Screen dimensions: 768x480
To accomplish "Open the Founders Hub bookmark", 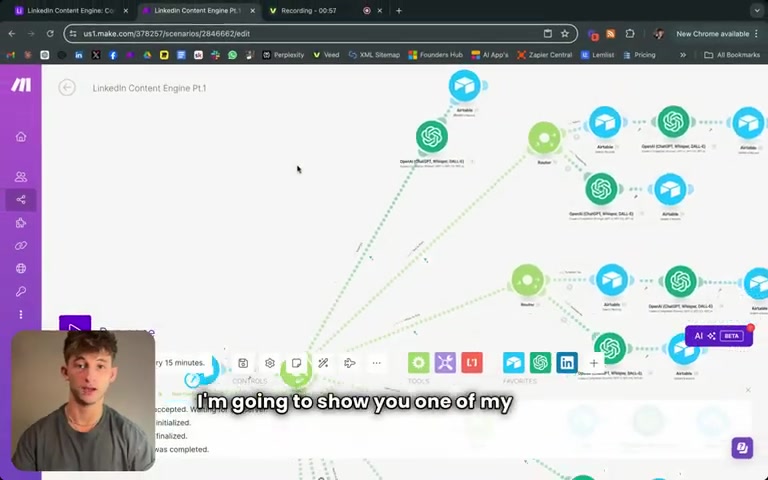I will click(435, 55).
